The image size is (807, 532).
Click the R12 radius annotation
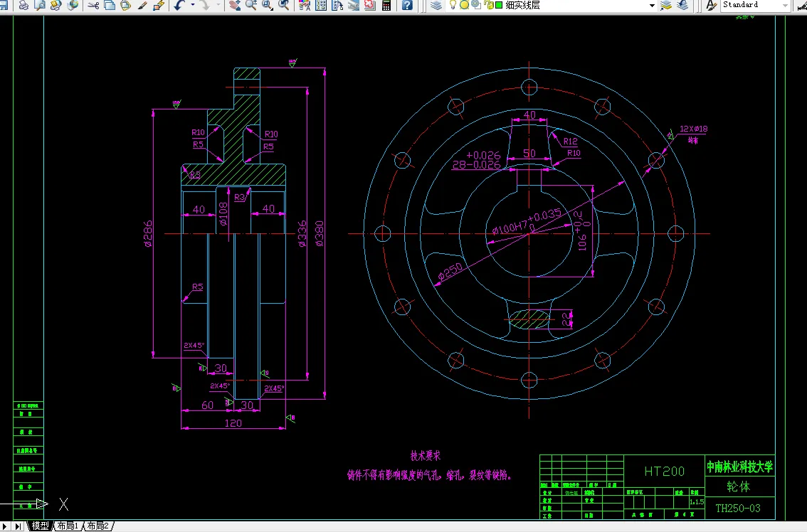[570, 141]
